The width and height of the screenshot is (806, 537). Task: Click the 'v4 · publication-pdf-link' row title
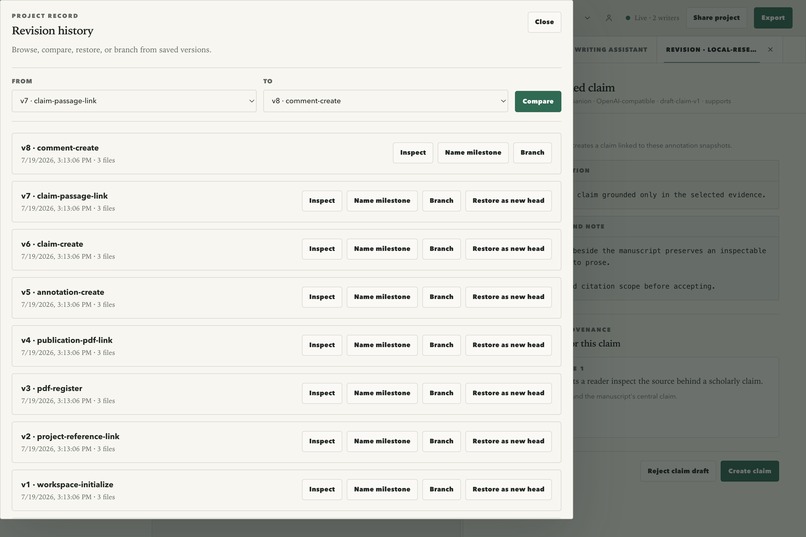click(66, 340)
